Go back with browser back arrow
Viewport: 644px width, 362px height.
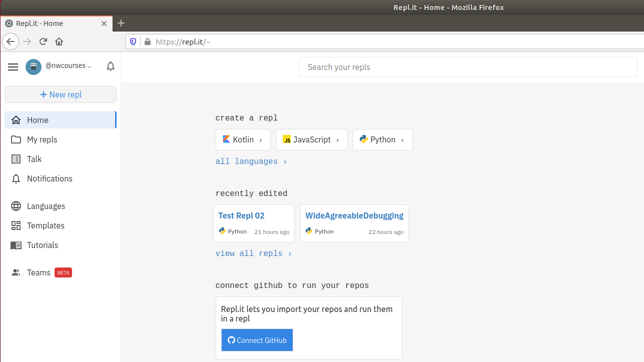pos(11,41)
